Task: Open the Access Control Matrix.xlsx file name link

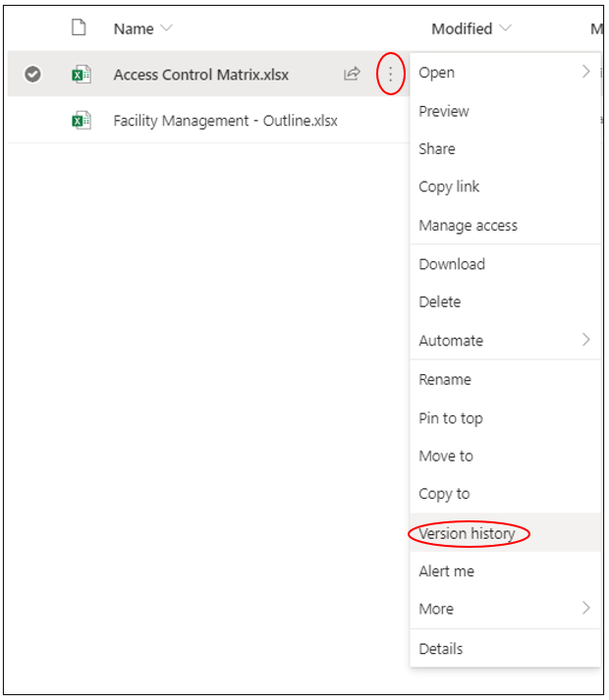Action: [x=200, y=74]
